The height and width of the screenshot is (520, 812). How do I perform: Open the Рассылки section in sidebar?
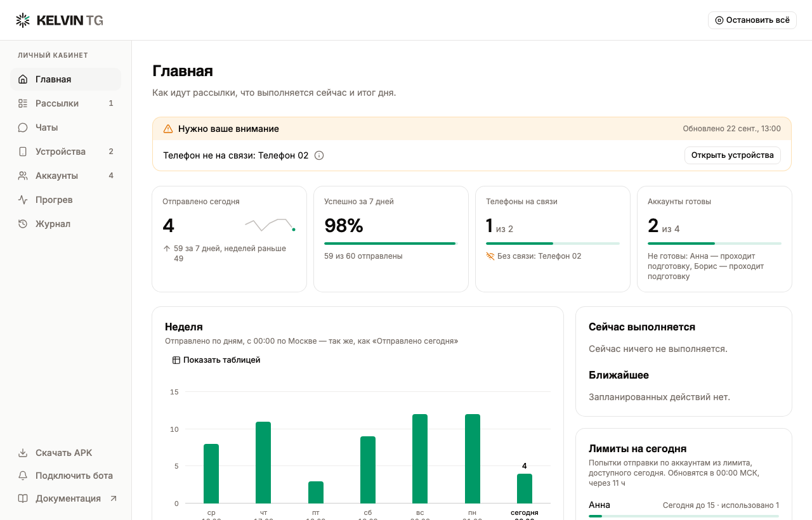coord(65,103)
